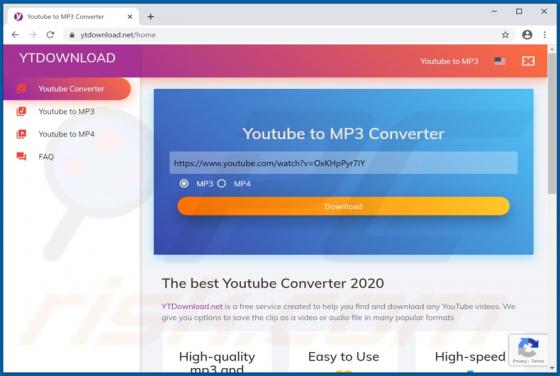The image size is (560, 376).
Task: Click the browser forward arrow
Action: click(x=32, y=35)
